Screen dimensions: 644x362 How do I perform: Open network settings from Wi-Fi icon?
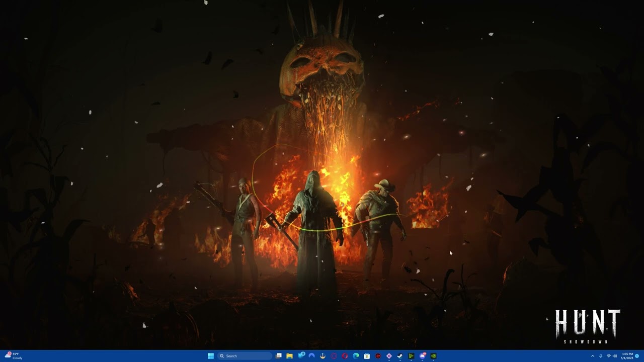tap(608, 356)
